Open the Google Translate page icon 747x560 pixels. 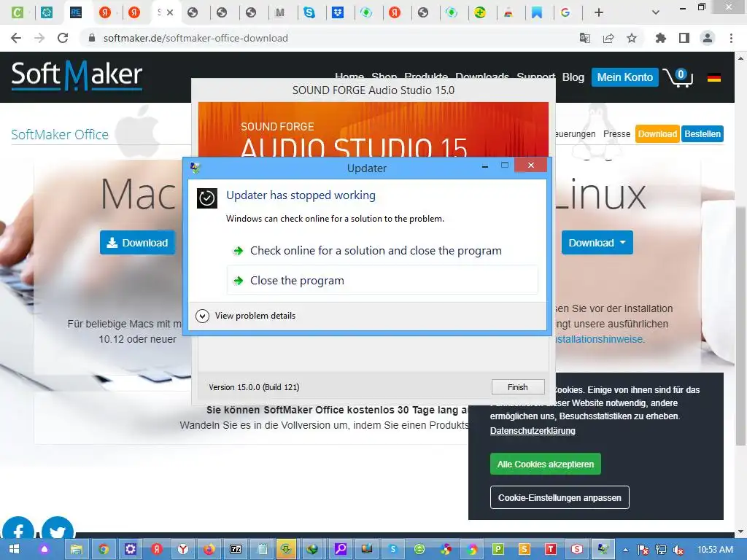585,38
